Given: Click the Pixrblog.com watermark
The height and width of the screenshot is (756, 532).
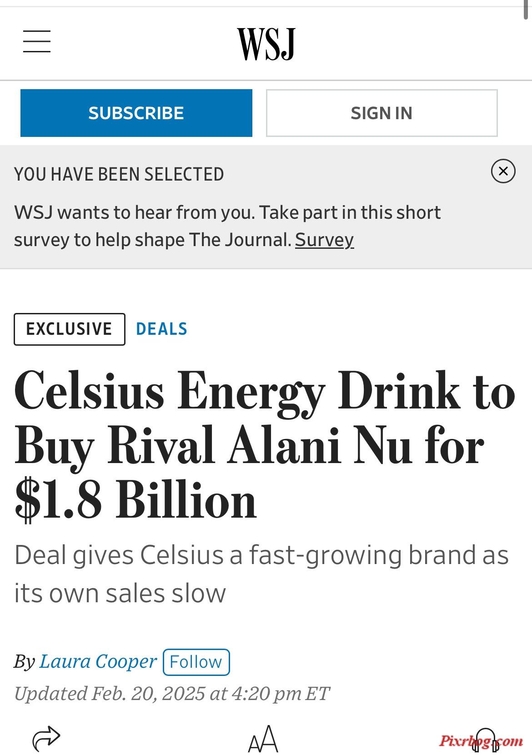Looking at the screenshot, I should tap(481, 741).
